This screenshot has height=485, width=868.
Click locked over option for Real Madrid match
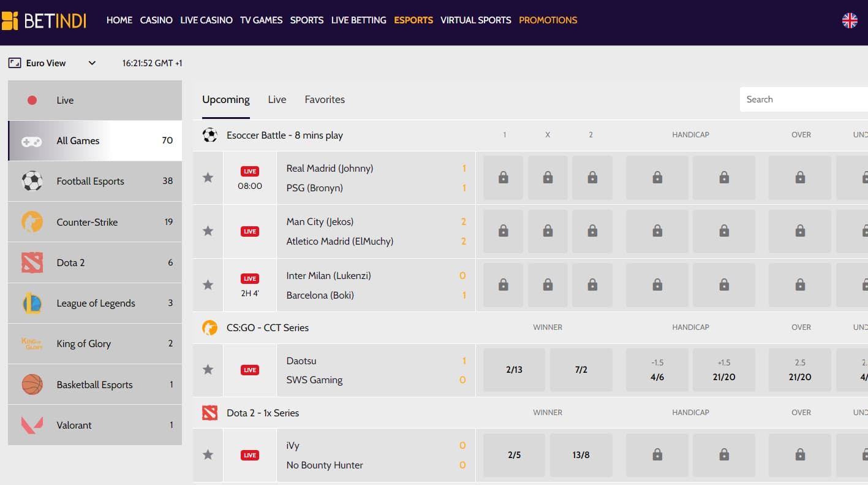click(800, 178)
